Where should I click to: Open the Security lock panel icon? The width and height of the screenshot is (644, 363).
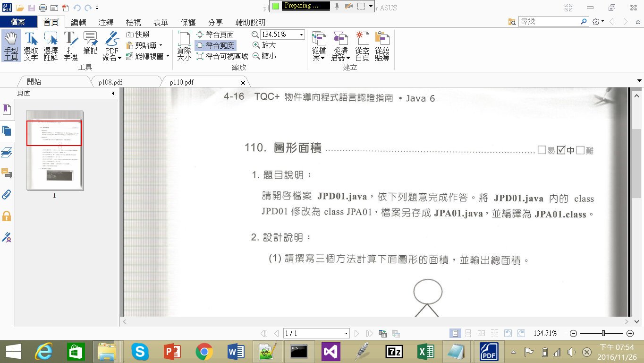click(x=7, y=216)
